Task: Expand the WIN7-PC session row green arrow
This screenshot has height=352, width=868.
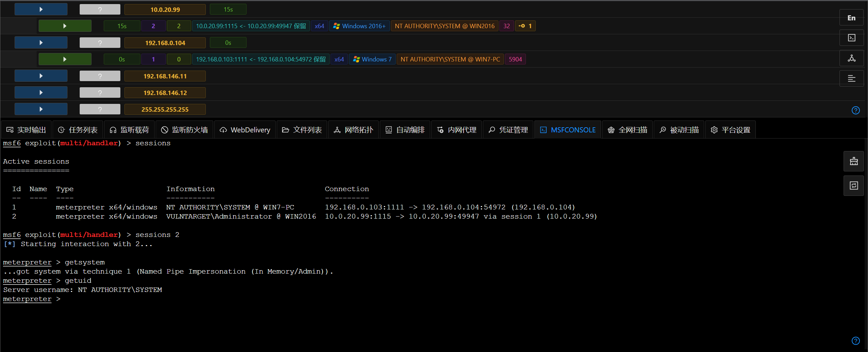Action: click(65, 59)
